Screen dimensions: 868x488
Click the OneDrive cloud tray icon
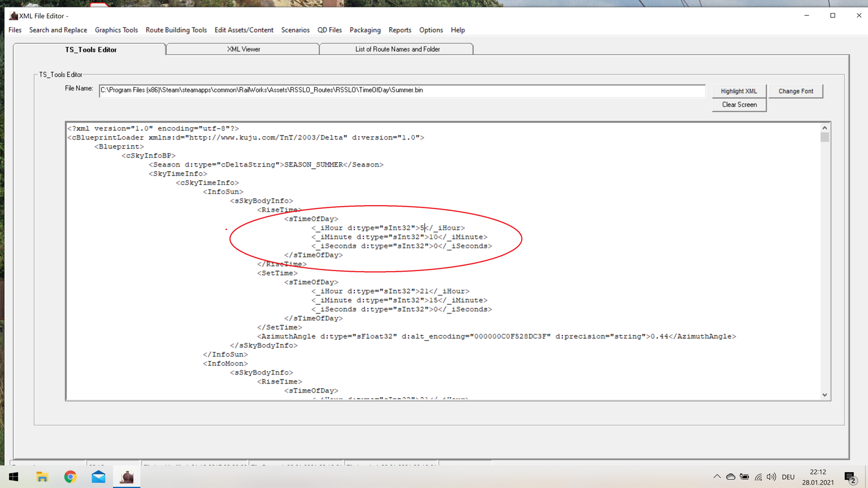731,477
